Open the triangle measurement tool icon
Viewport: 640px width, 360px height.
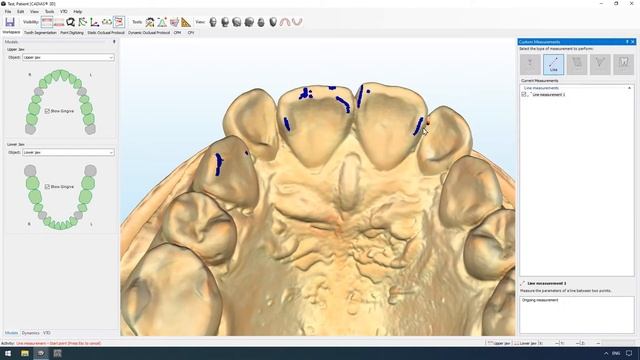(x=162, y=22)
